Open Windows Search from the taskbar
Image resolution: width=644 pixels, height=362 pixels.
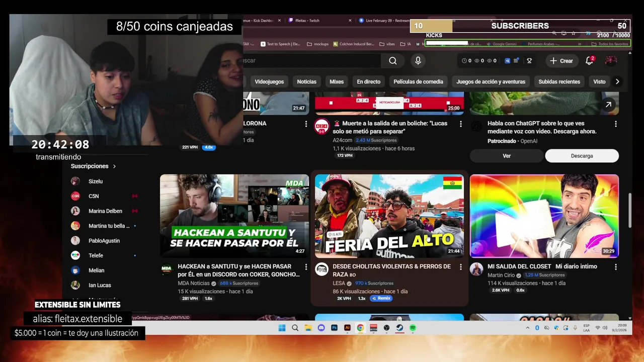point(295,328)
